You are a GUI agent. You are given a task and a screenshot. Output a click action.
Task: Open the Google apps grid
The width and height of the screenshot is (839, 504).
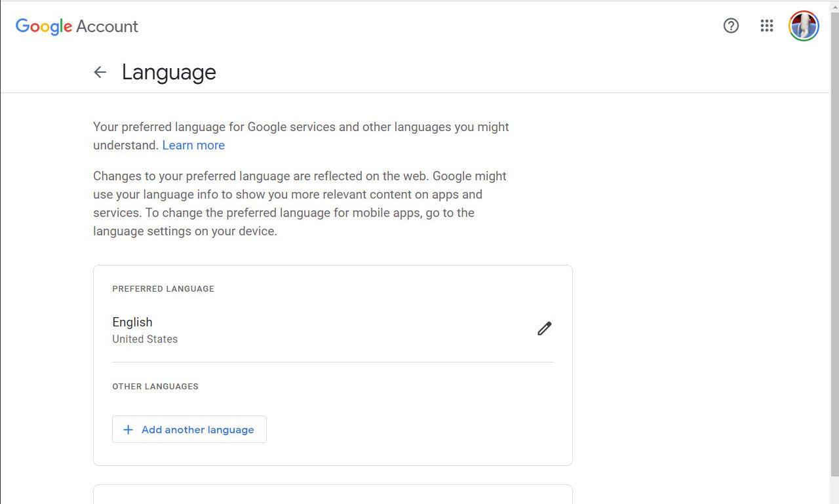pyautogui.click(x=767, y=26)
